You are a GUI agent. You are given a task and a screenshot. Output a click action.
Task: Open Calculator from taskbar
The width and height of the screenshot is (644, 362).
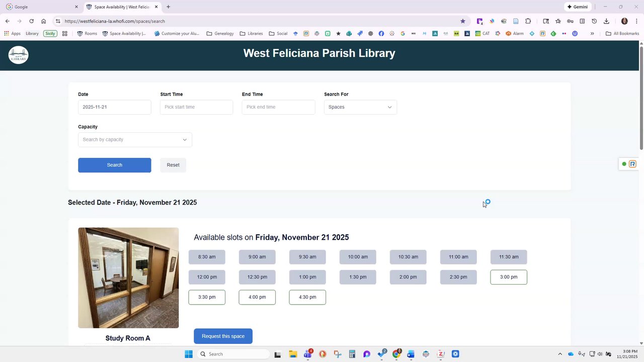(x=352, y=354)
